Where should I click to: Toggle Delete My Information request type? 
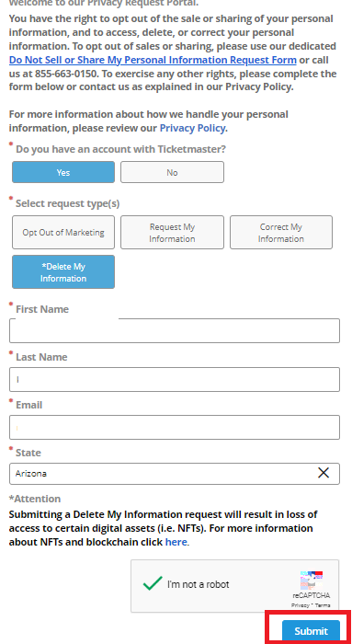point(63,272)
